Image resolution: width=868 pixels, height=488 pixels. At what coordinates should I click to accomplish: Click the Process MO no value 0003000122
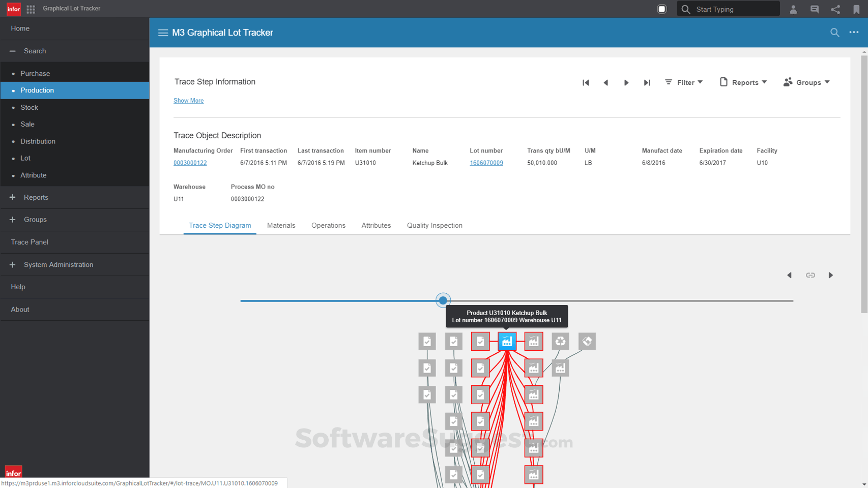point(247,199)
